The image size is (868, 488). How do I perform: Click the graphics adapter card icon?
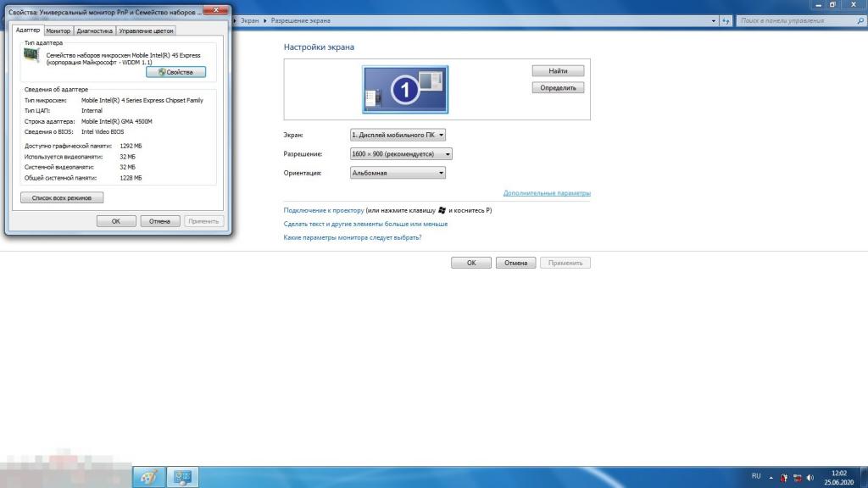tap(31, 55)
